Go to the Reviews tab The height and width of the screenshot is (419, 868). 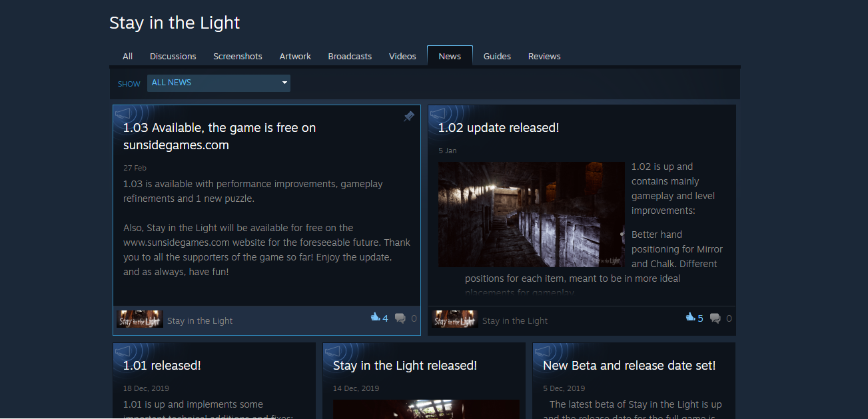coord(544,56)
